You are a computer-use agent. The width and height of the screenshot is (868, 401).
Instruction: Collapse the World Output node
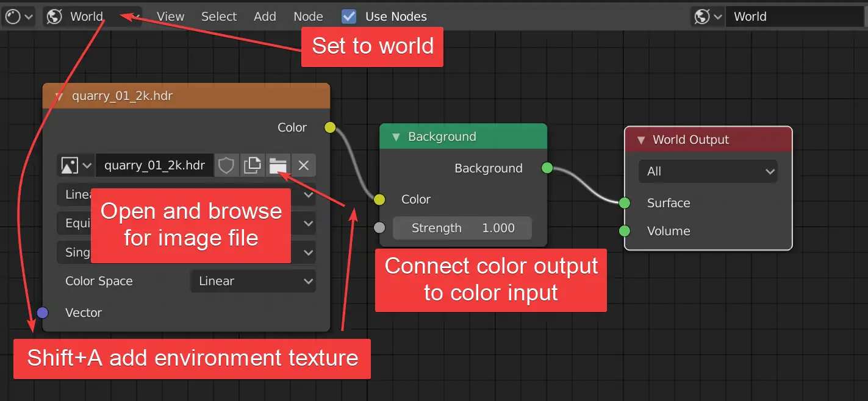[641, 140]
